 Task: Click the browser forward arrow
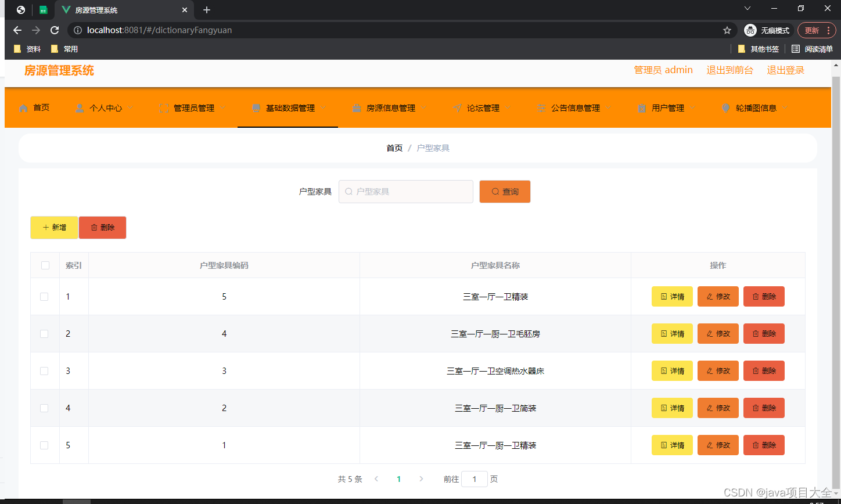[x=36, y=30]
